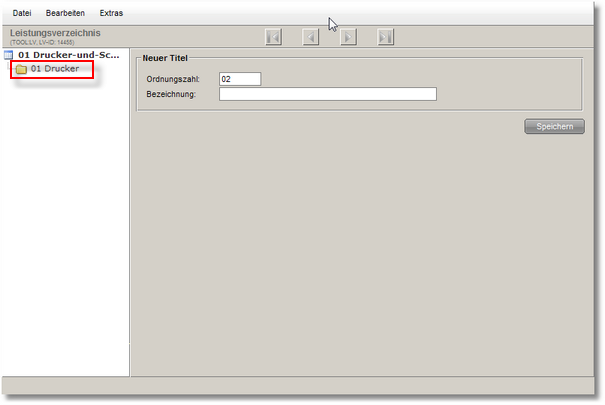Jump to first record navigation icon

273,37
